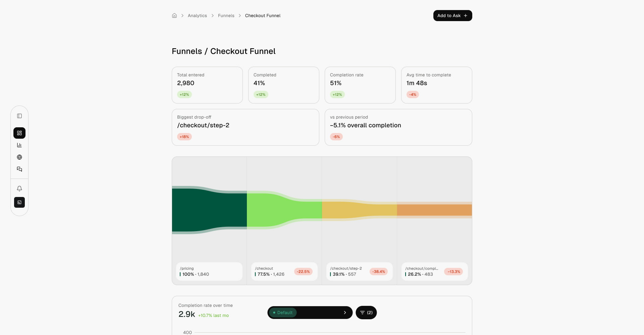Screen dimensions: 644x335
Task: Open the Completed 41% card
Action: [284, 85]
